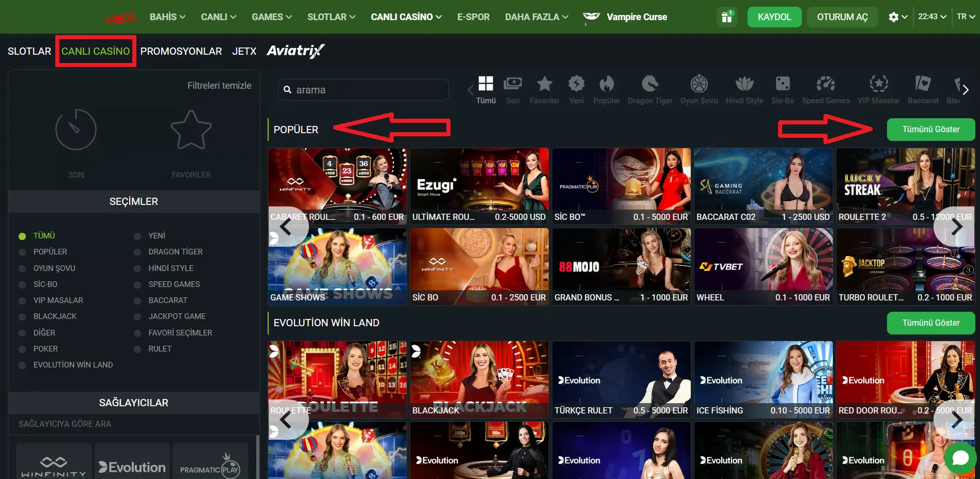Open the TR language dropdown

tap(965, 17)
